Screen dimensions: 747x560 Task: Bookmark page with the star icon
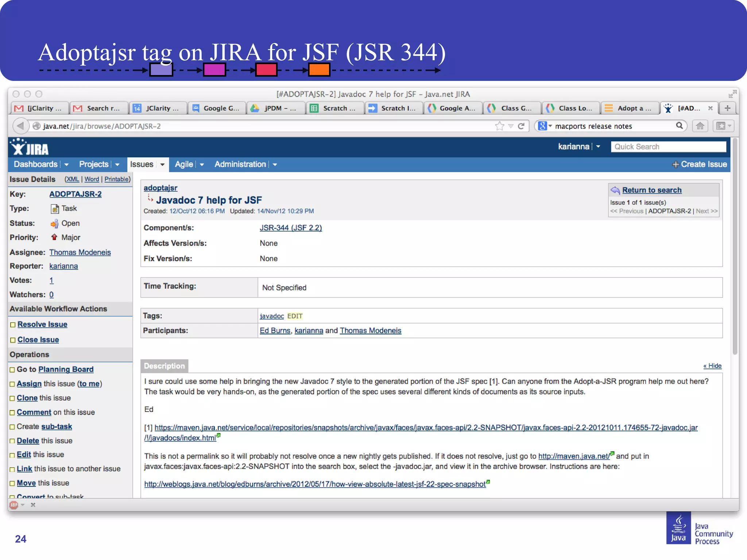tap(500, 126)
